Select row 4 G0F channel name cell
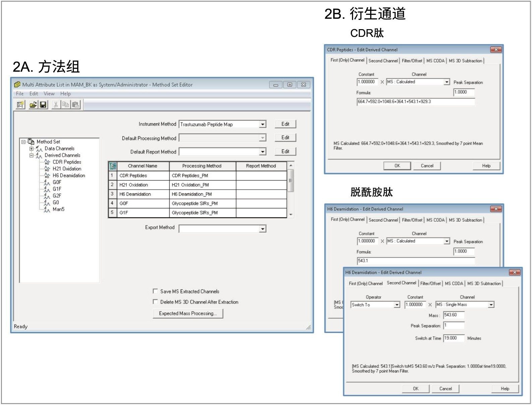This screenshot has width=532, height=405. tap(143, 203)
